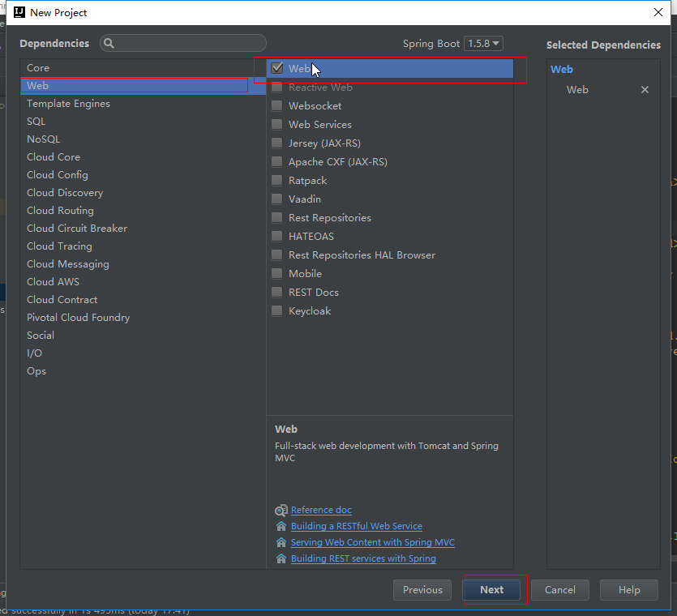The width and height of the screenshot is (677, 616).
Task: Open Help for the wizard
Action: coord(628,590)
